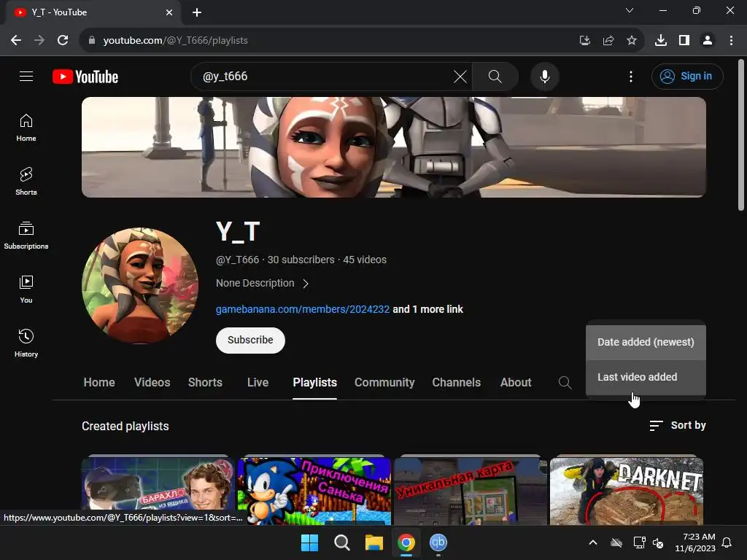Reload the page
Screen dimensions: 747x560
point(63,41)
